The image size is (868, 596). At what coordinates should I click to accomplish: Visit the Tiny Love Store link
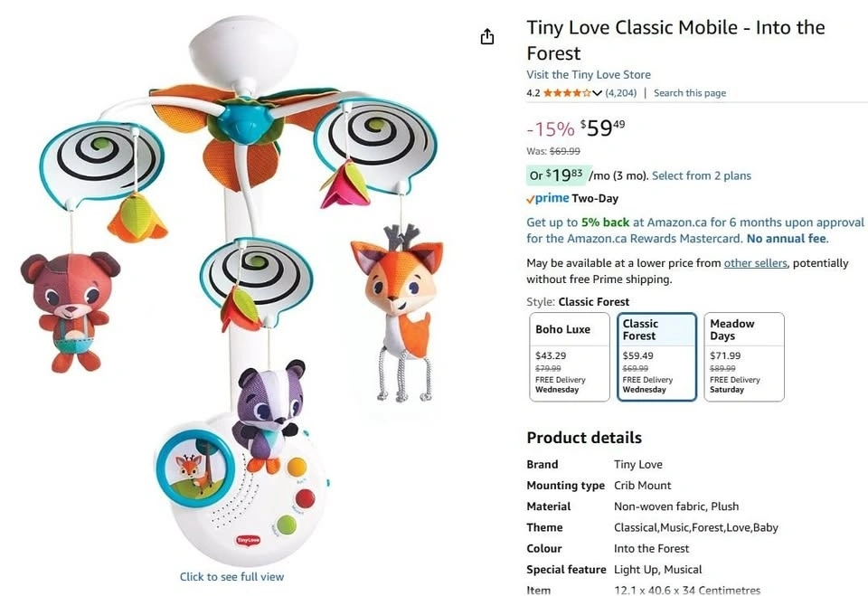[589, 75]
